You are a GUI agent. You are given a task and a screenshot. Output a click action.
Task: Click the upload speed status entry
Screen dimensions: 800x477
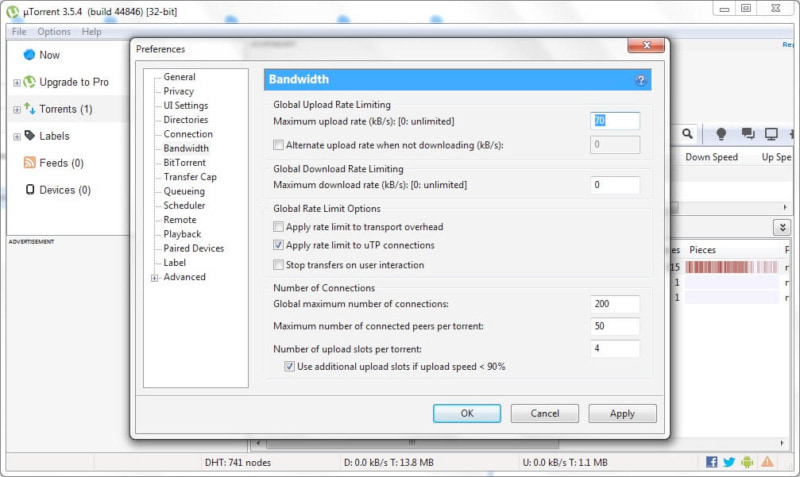565,462
